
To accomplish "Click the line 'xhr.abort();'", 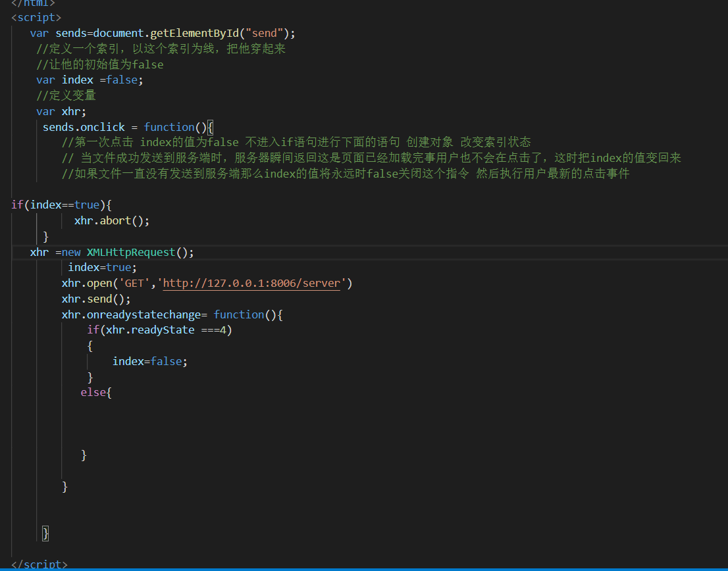I will click(112, 221).
